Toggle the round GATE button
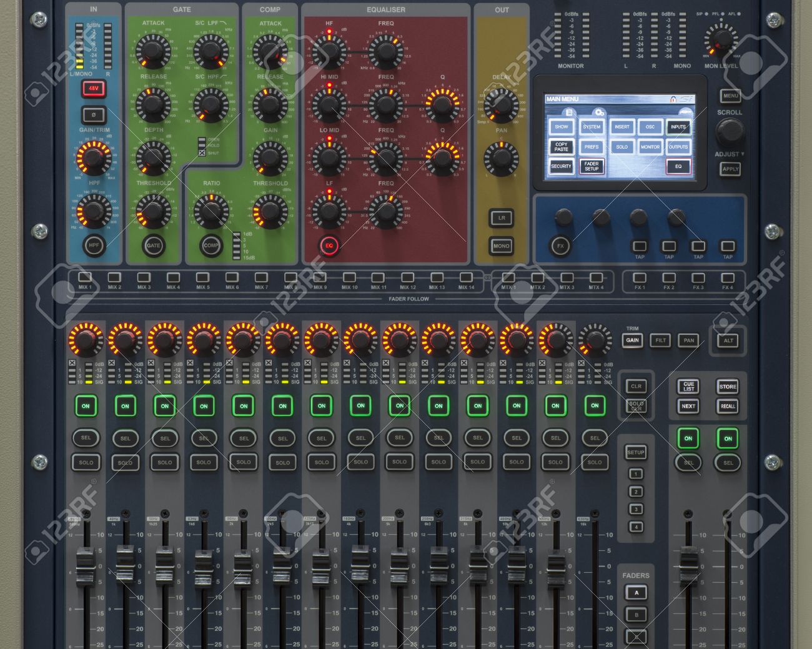The width and height of the screenshot is (812, 649). [x=153, y=245]
